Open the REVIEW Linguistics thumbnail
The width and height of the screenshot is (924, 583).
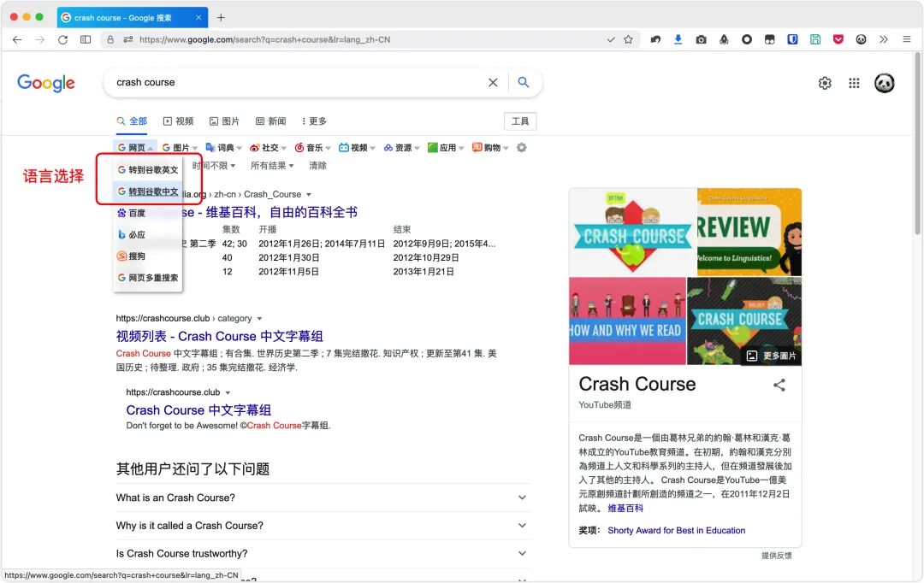coord(749,232)
